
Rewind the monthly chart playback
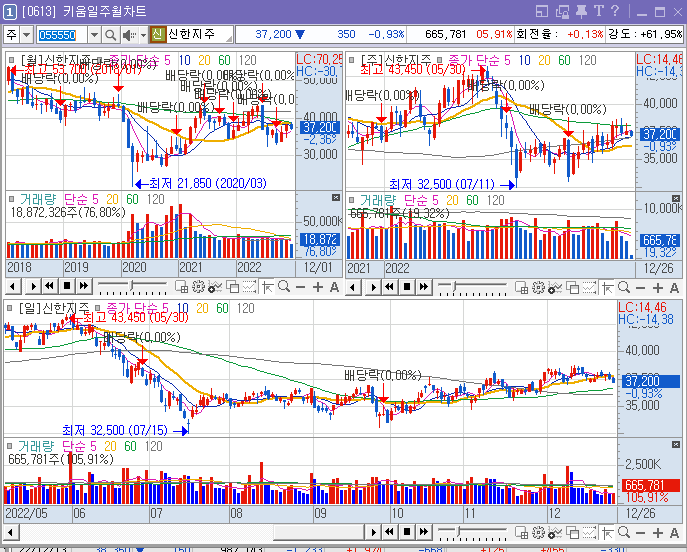(50, 287)
